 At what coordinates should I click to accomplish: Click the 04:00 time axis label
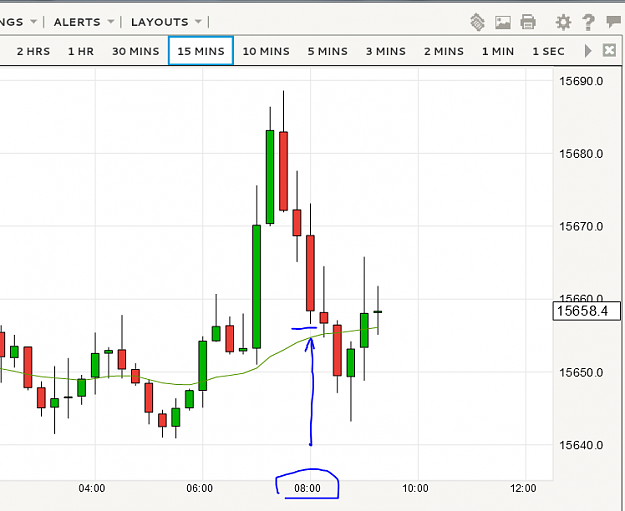pyautogui.click(x=92, y=488)
